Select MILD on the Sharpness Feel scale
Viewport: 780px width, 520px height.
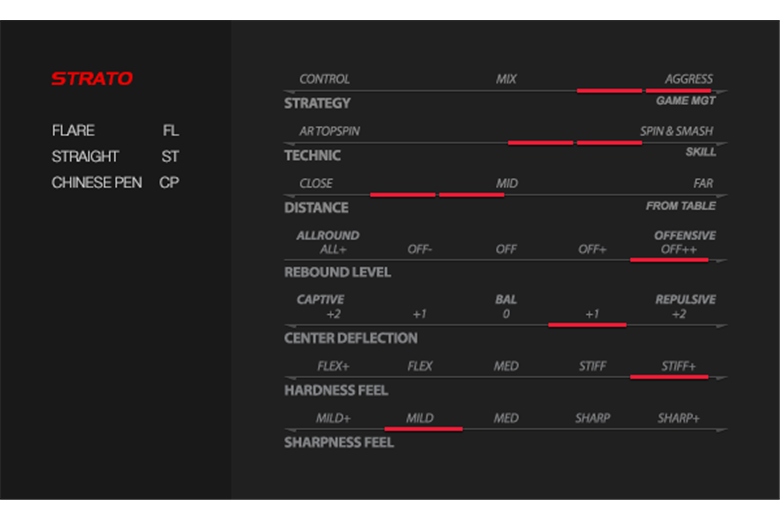click(419, 418)
